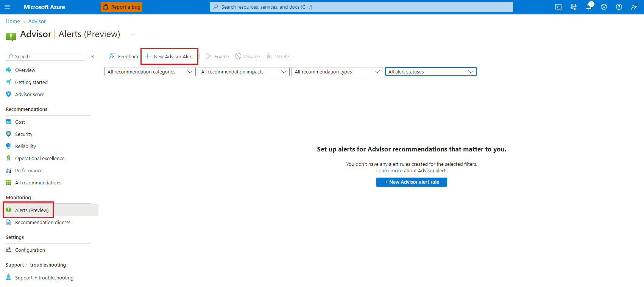Open portal settings gear
Screen dimensions: 644x287
pyautogui.click(x=604, y=7)
